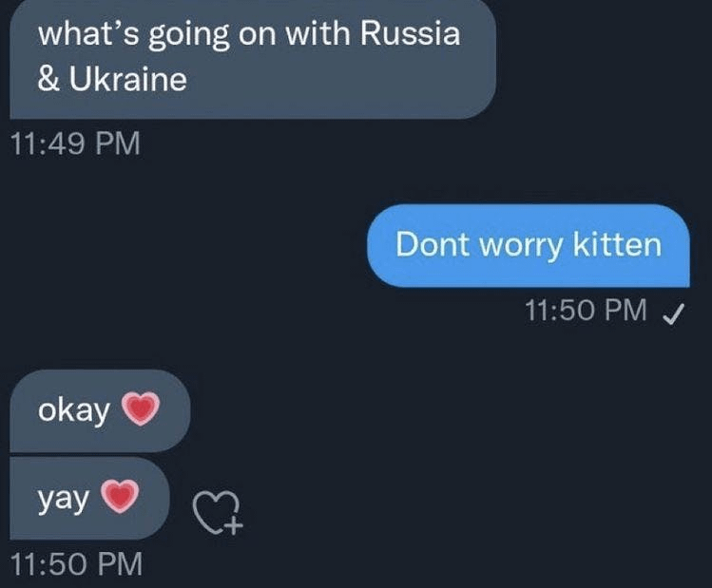Click the "yay" text in the received message
Viewport: 712px width, 588px height.
coord(62,496)
